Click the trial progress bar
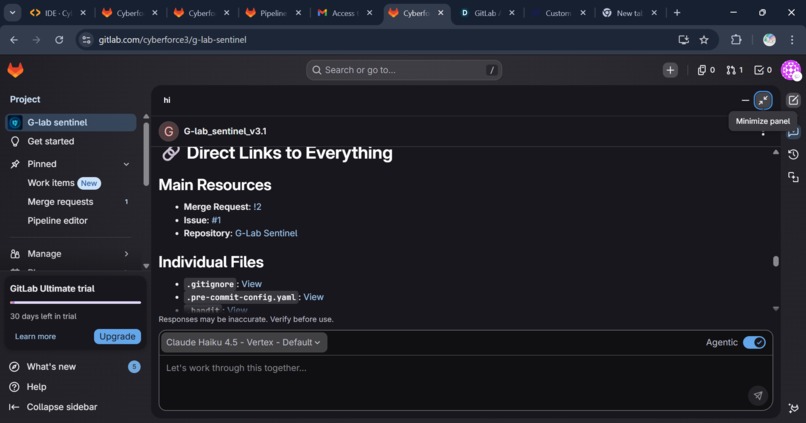 pyautogui.click(x=75, y=303)
